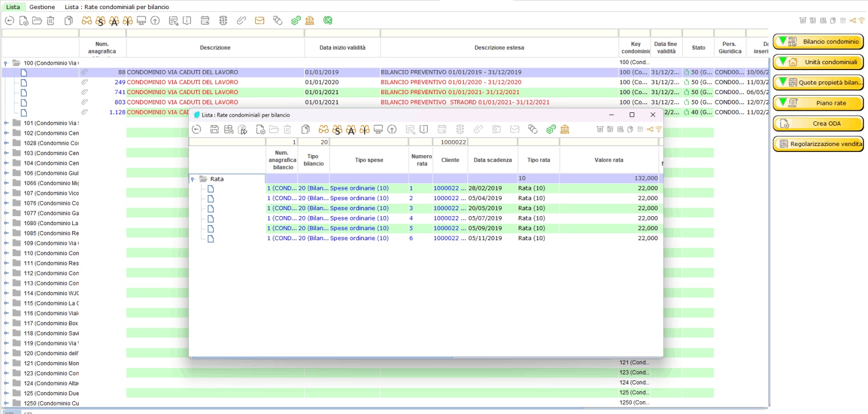Image resolution: width=868 pixels, height=414 pixels.
Task: Click the bank building icon in dialog toolbar
Action: coord(565,129)
